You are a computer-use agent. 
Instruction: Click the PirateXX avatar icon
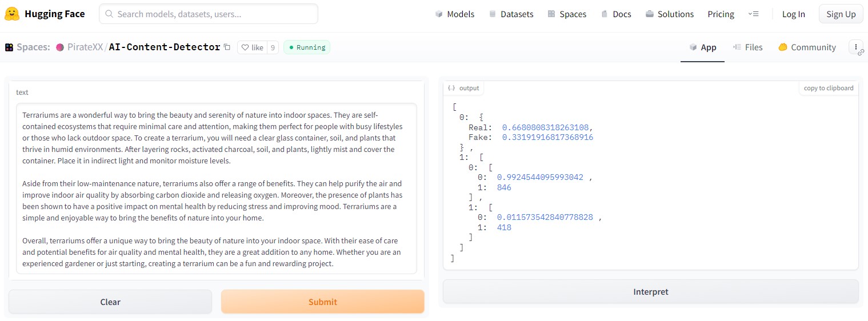point(60,47)
